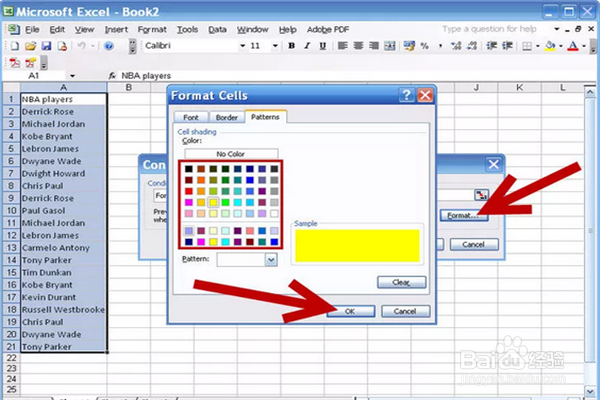Select cell 'Dwight Howard'
Screen dimensions: 600x400
click(63, 173)
